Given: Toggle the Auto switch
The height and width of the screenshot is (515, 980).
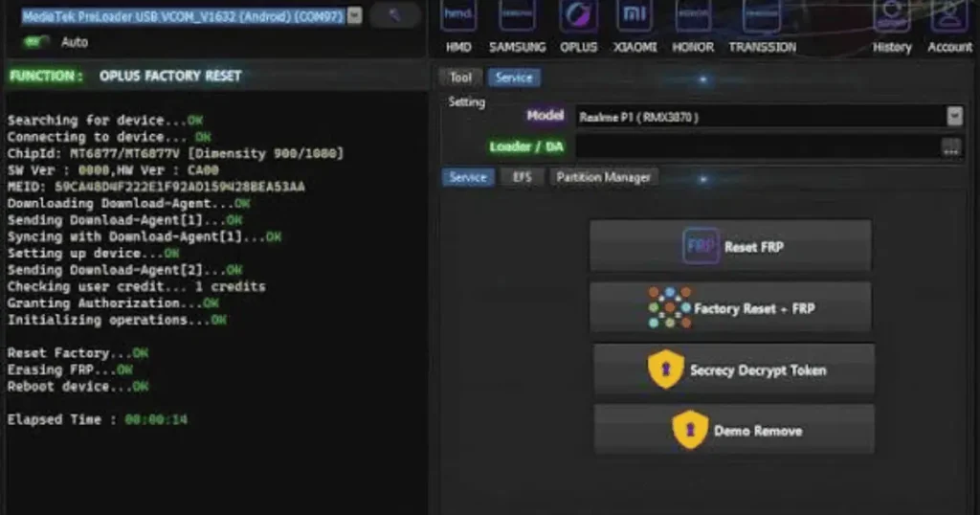Looking at the screenshot, I should tap(33, 42).
